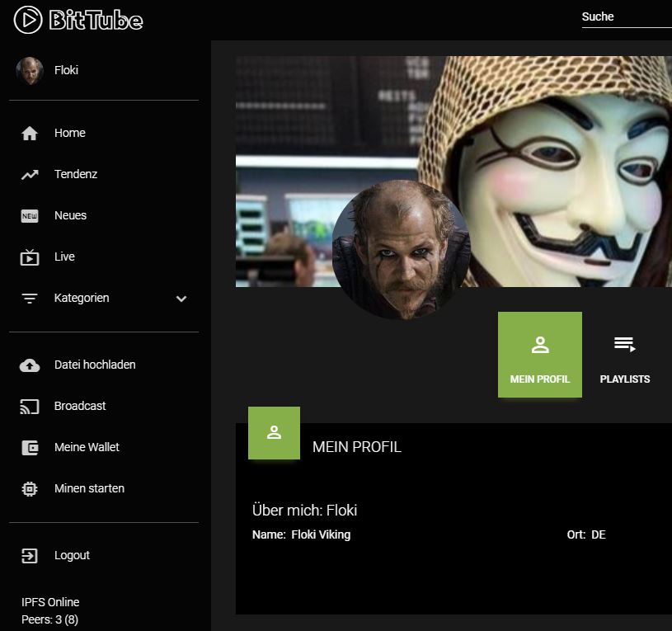Click the IPFS Online status text
Screen dimensions: 672x631
50,602
